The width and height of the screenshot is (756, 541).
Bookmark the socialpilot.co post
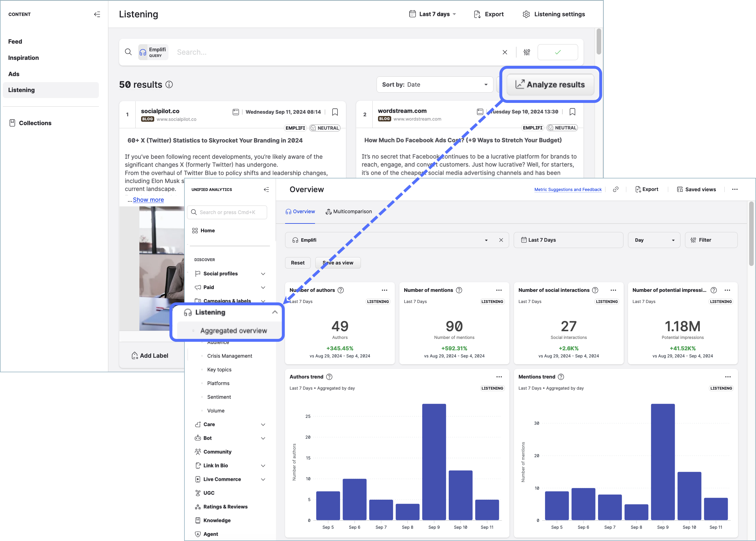(335, 112)
